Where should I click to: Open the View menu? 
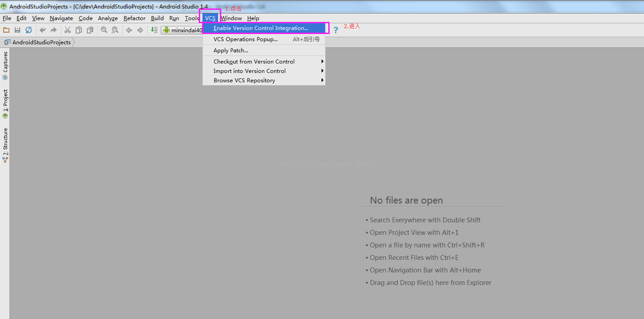38,18
